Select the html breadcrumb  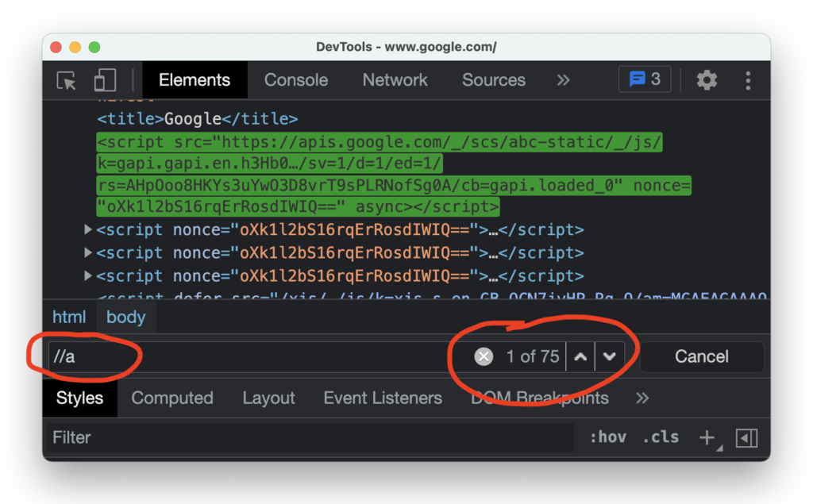point(70,317)
